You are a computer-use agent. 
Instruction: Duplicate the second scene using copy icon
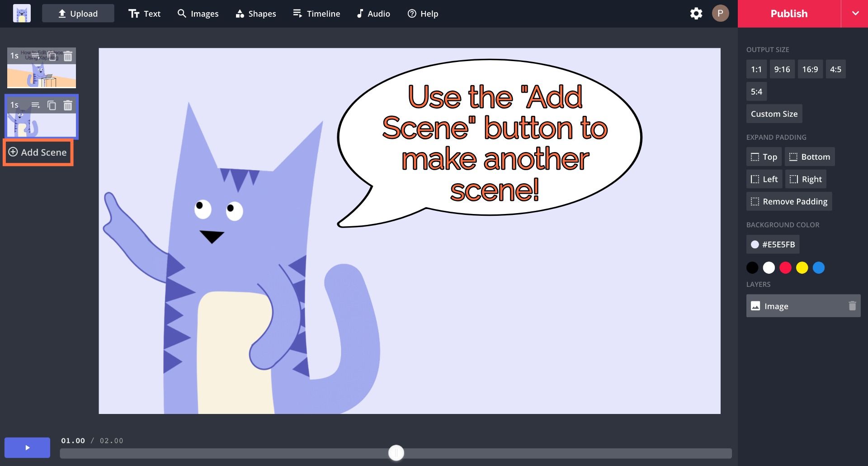click(x=52, y=105)
